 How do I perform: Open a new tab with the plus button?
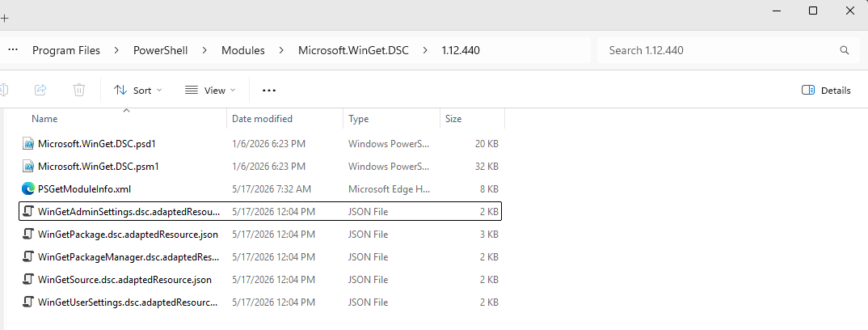pyautogui.click(x=4, y=17)
